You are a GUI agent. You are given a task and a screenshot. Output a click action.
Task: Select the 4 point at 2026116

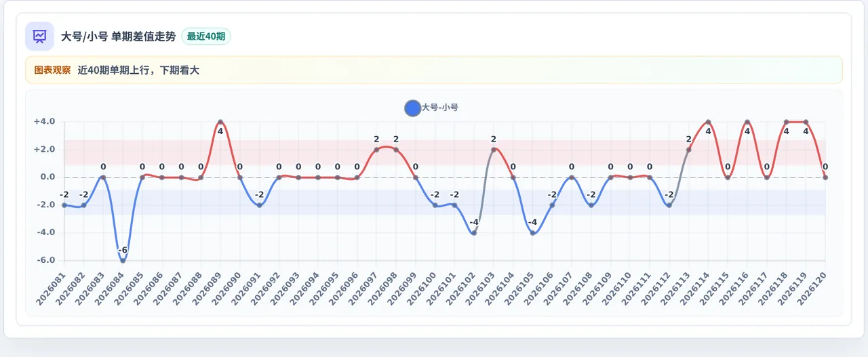click(x=747, y=122)
